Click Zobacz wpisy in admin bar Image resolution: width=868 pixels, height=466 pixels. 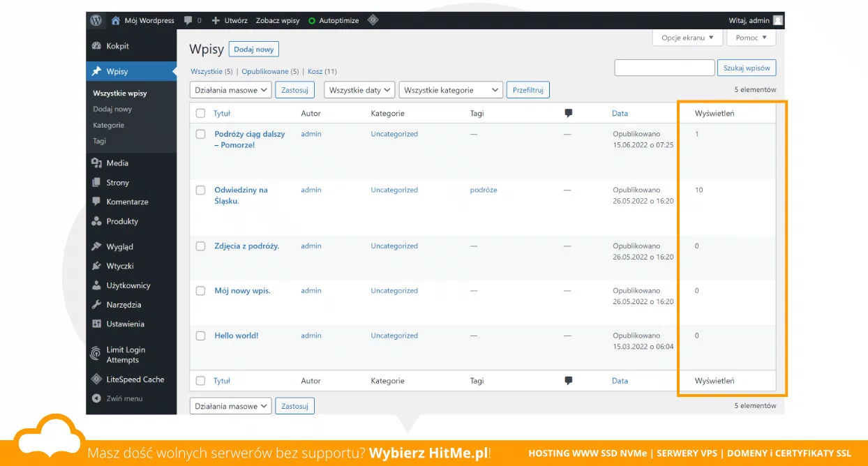coord(278,20)
